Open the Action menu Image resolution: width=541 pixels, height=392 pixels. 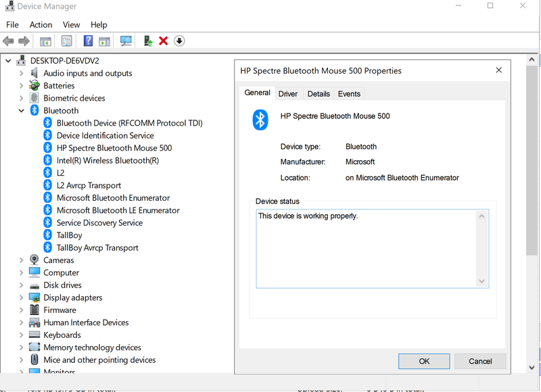41,25
